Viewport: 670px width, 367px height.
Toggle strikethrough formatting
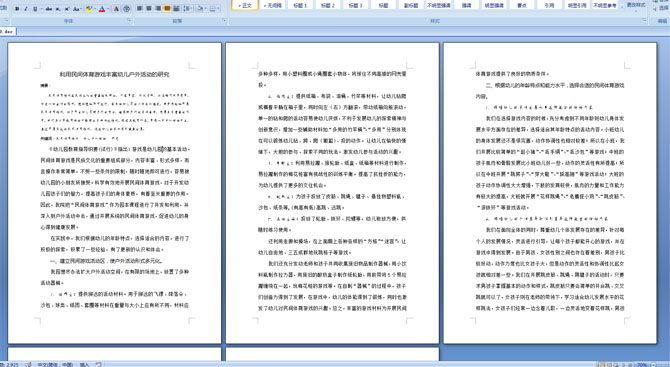49,9
